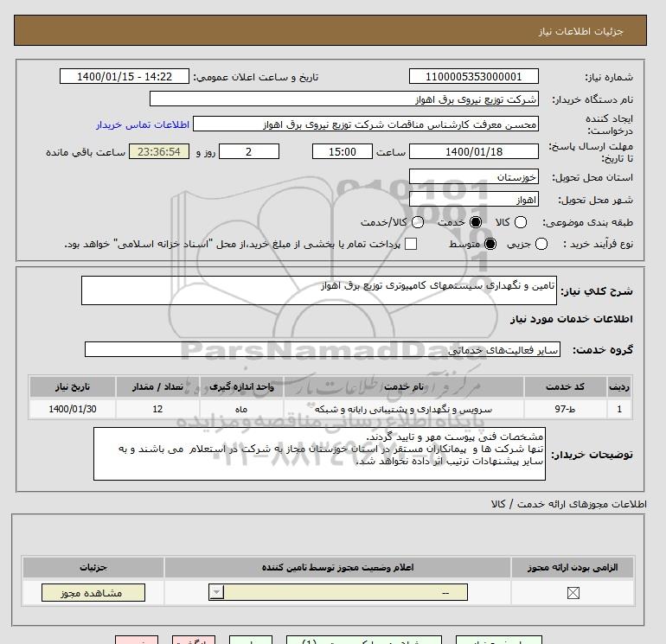
Task: Click the تعداد / مقدار column header
Action: (157, 386)
